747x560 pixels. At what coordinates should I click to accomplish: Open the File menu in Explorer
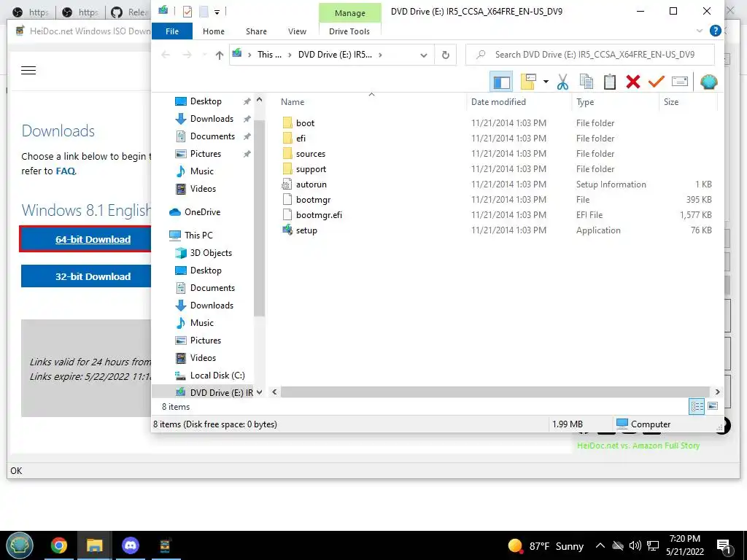172,31
